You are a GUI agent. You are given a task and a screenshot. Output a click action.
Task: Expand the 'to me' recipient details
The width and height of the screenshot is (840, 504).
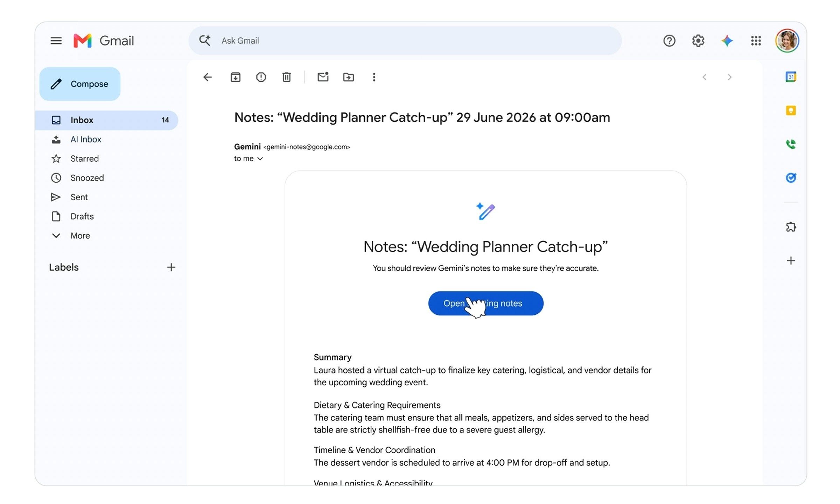tap(260, 159)
